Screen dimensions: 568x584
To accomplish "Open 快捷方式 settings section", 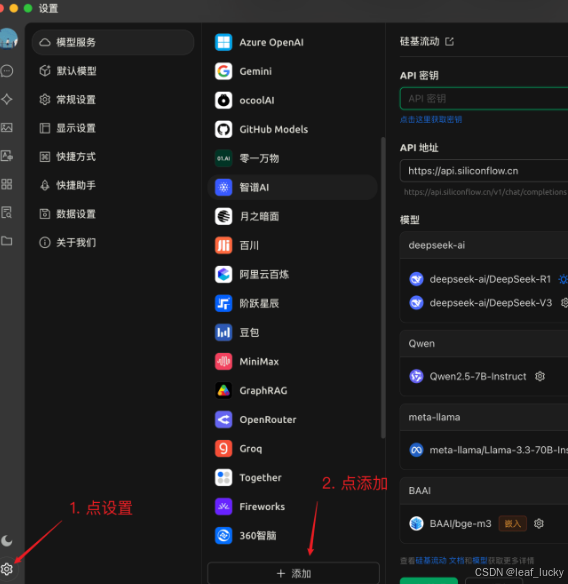I will (113, 156).
